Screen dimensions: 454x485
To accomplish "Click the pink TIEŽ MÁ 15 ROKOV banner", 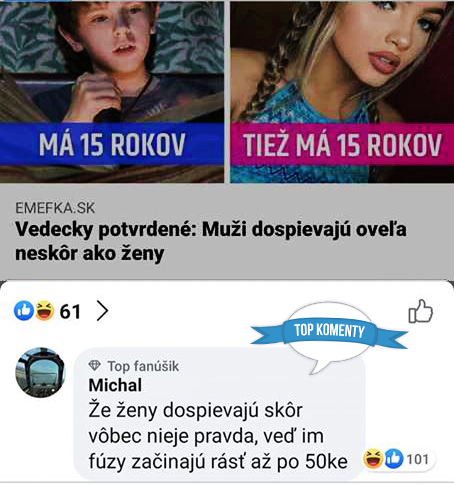I will click(x=342, y=144).
